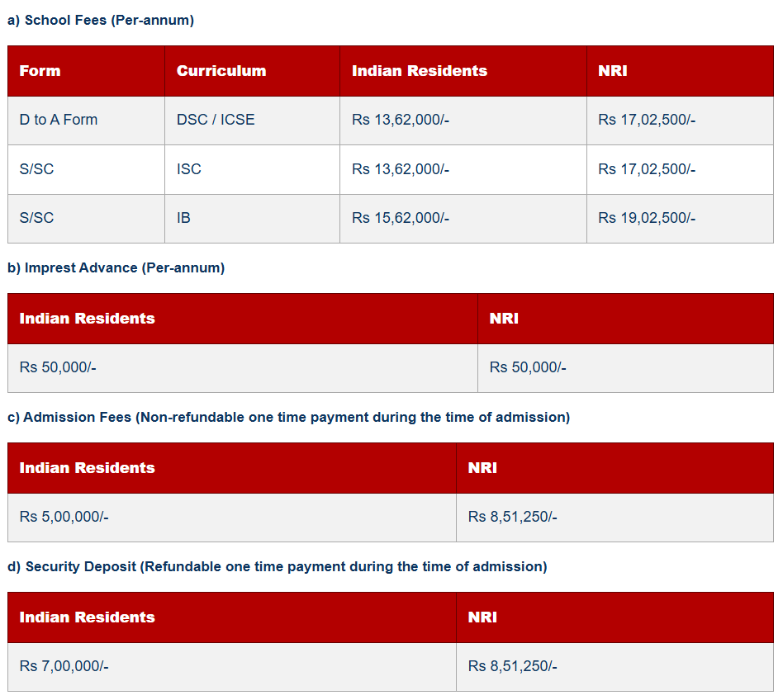Select the Rs 7,00,000/- security deposit cell
This screenshot has width=783, height=700.
pos(64,666)
